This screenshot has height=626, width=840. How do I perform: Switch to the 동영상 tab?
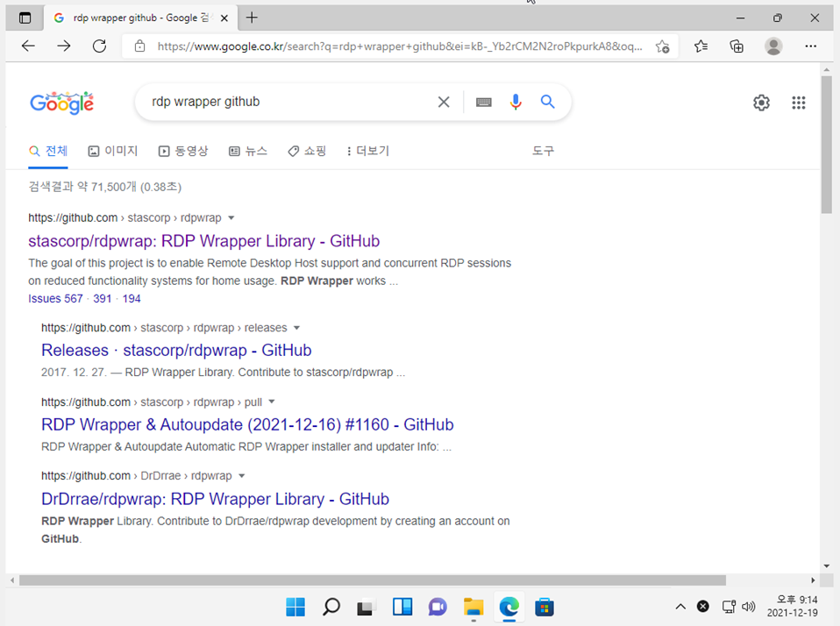pyautogui.click(x=183, y=151)
